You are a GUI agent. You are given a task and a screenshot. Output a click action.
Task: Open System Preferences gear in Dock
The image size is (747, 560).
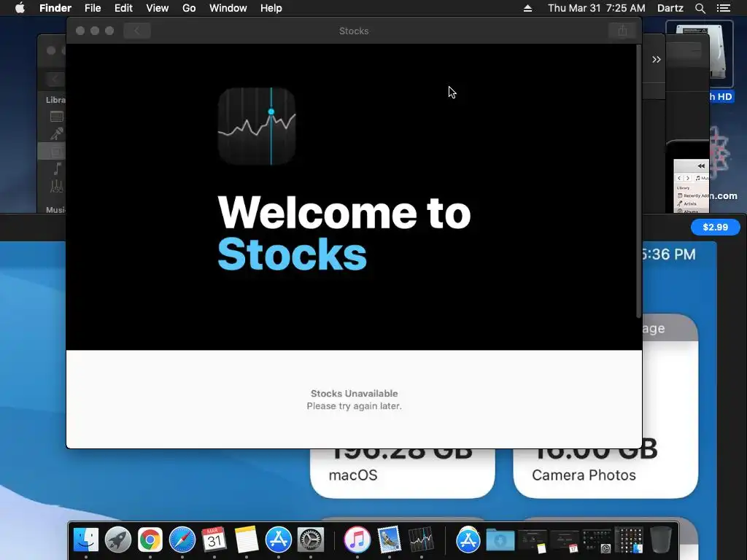(311, 540)
